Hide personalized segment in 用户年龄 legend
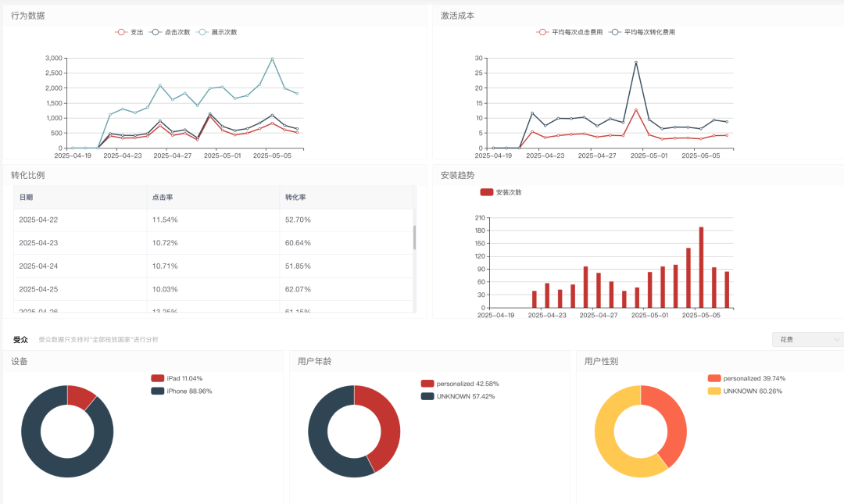The height and width of the screenshot is (504, 844). (427, 384)
